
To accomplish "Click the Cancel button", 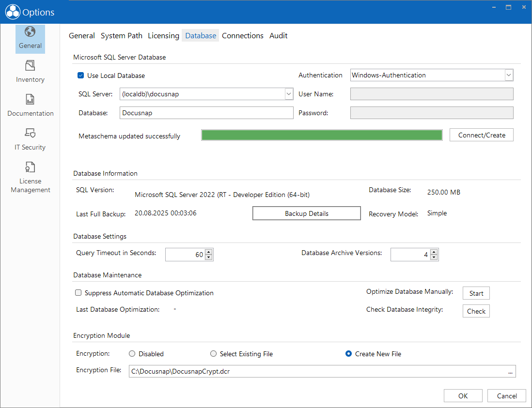I will point(507,396).
